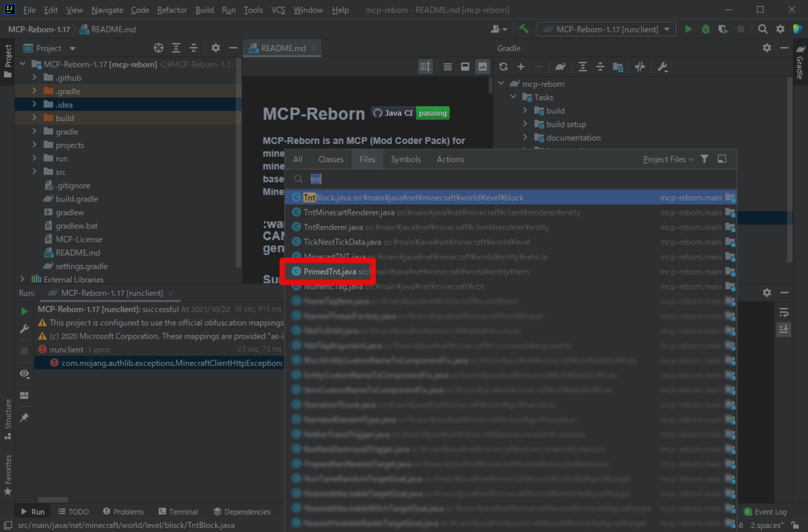The image size is (808, 532).
Task: Open the Problems tool window
Action: tap(122, 512)
